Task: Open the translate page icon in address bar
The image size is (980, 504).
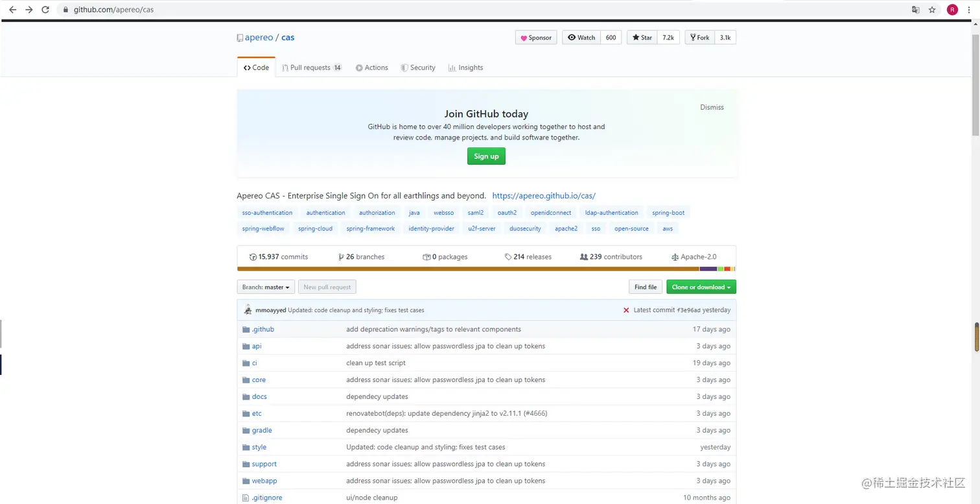Action: [916, 10]
